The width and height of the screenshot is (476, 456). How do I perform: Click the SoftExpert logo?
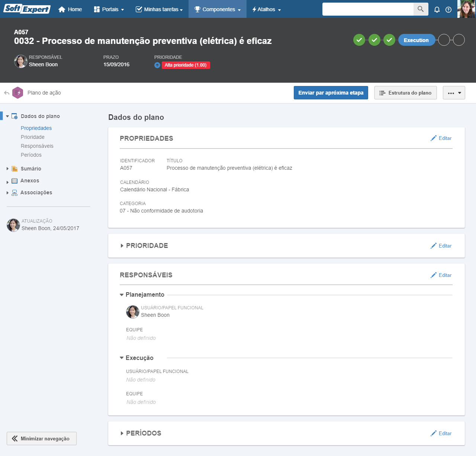pyautogui.click(x=27, y=9)
